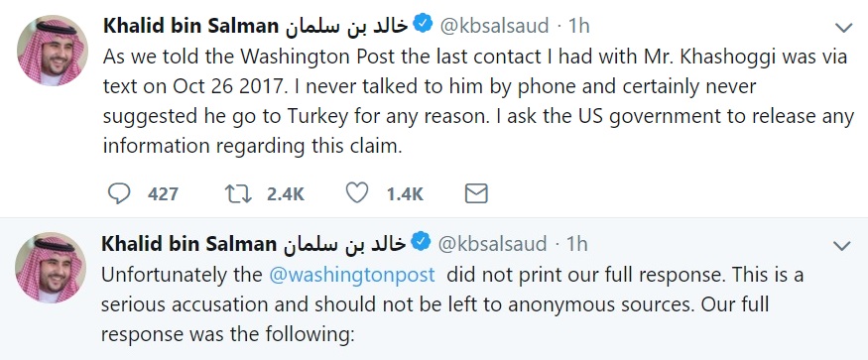Expand the first tweet's chevron menu
Image resolution: width=868 pixels, height=360 pixels.
843,27
